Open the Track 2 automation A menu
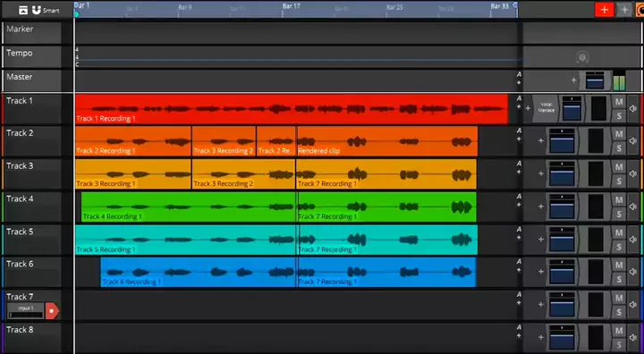 tap(519, 131)
